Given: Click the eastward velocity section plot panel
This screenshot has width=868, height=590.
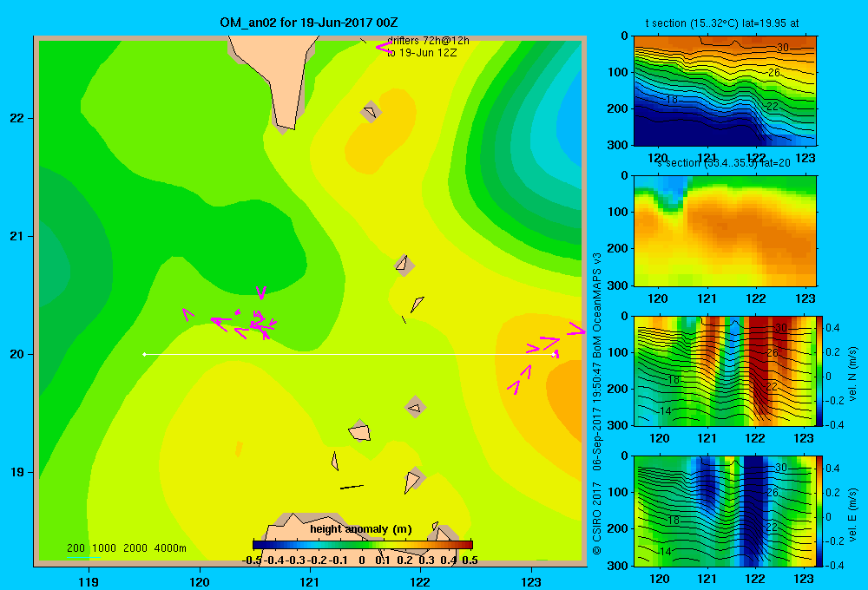Looking at the screenshot, I should (725, 511).
